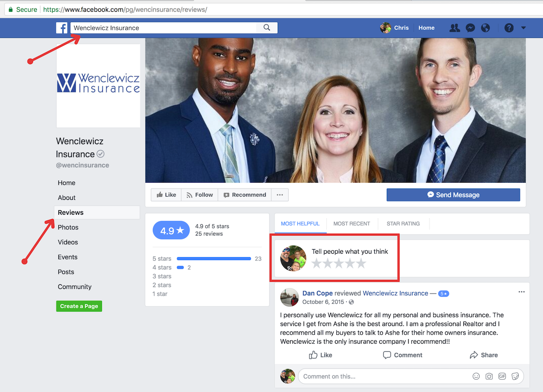The width and height of the screenshot is (543, 392).
Task: Open Dan Cope profile link
Action: pyautogui.click(x=318, y=293)
